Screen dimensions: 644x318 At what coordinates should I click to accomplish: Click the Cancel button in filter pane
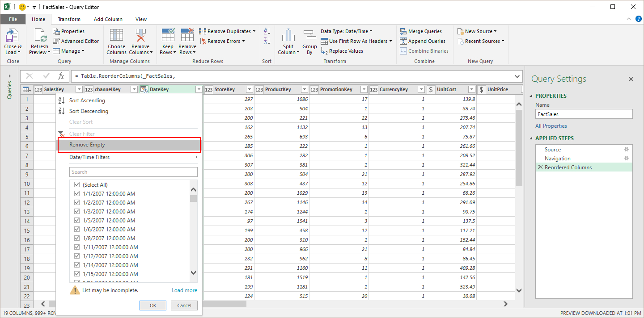184,305
